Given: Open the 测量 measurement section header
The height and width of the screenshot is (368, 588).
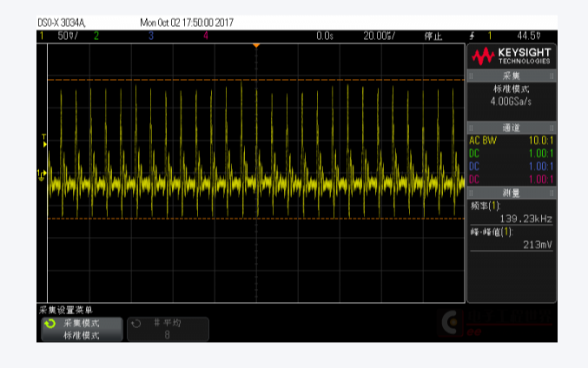Looking at the screenshot, I should click(511, 193).
